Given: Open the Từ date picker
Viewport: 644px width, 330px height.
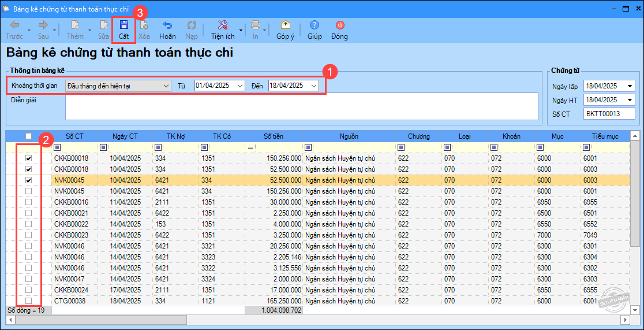Looking at the screenshot, I should point(240,86).
